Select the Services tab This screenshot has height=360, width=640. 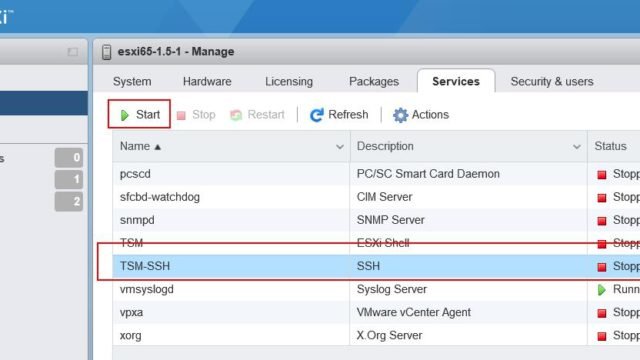(x=456, y=82)
